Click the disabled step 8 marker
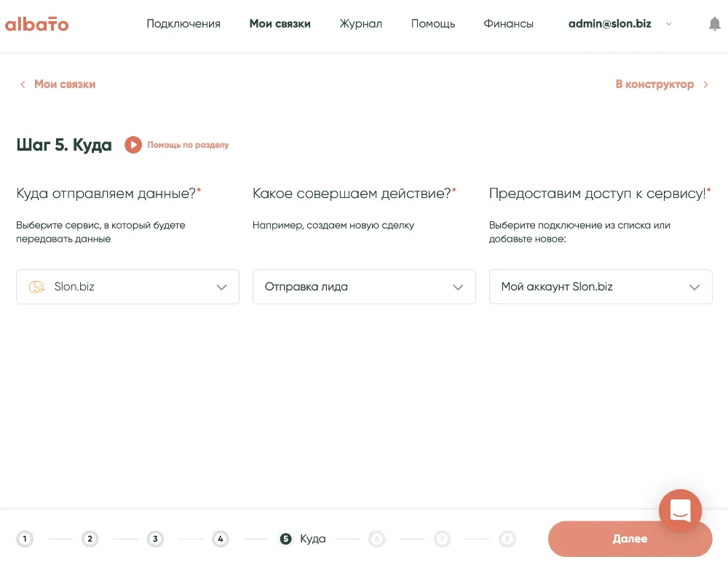The height and width of the screenshot is (562, 728). click(507, 539)
